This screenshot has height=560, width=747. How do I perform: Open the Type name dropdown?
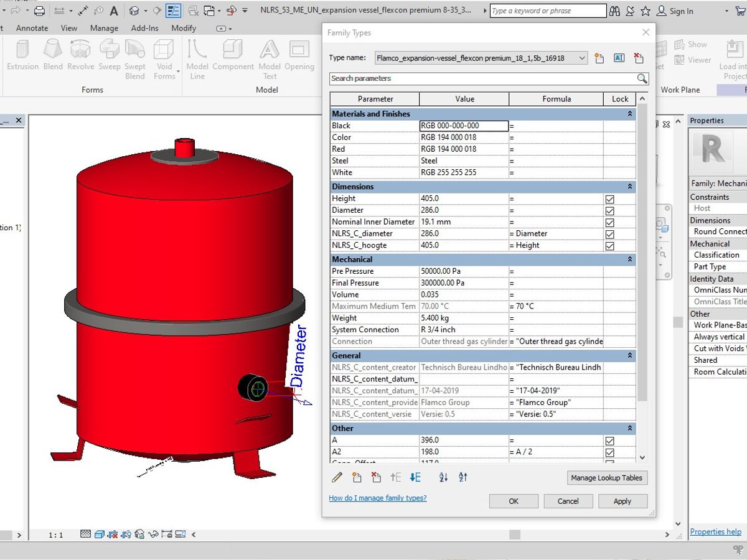(x=582, y=58)
